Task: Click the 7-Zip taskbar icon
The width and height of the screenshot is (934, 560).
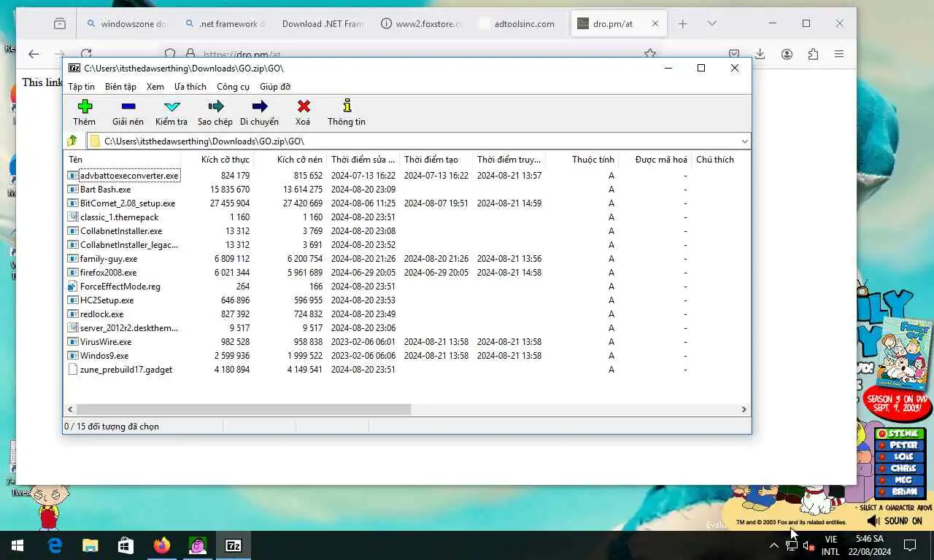Action: pos(233,545)
